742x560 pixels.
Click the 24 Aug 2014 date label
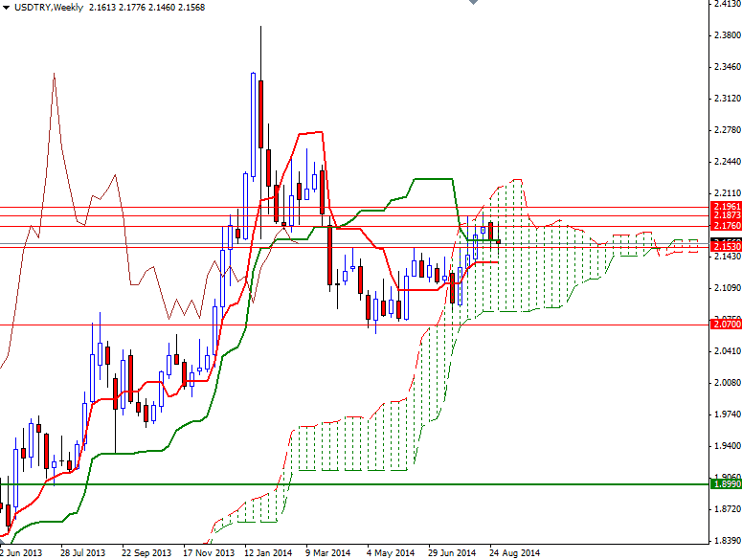(x=514, y=552)
